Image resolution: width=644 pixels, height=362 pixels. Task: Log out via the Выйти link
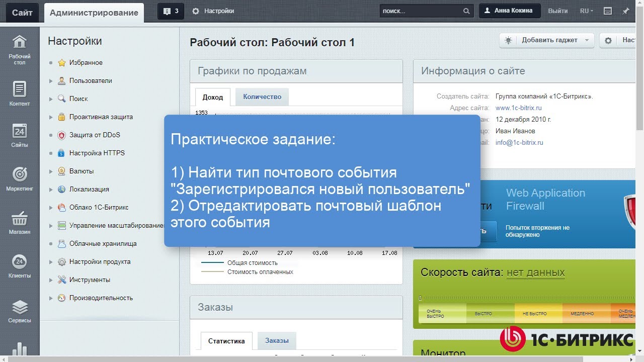[x=558, y=11]
